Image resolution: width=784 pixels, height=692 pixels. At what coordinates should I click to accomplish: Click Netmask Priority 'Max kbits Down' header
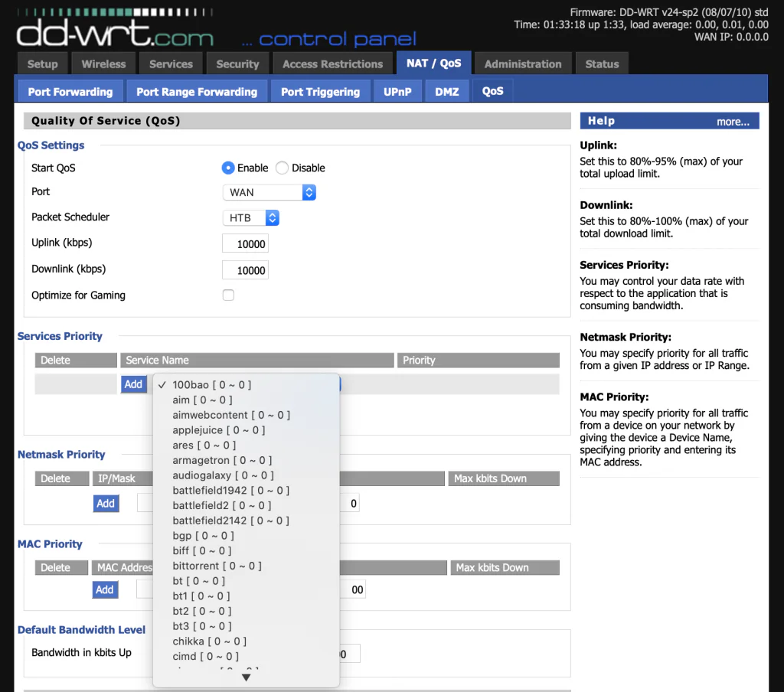(504, 478)
